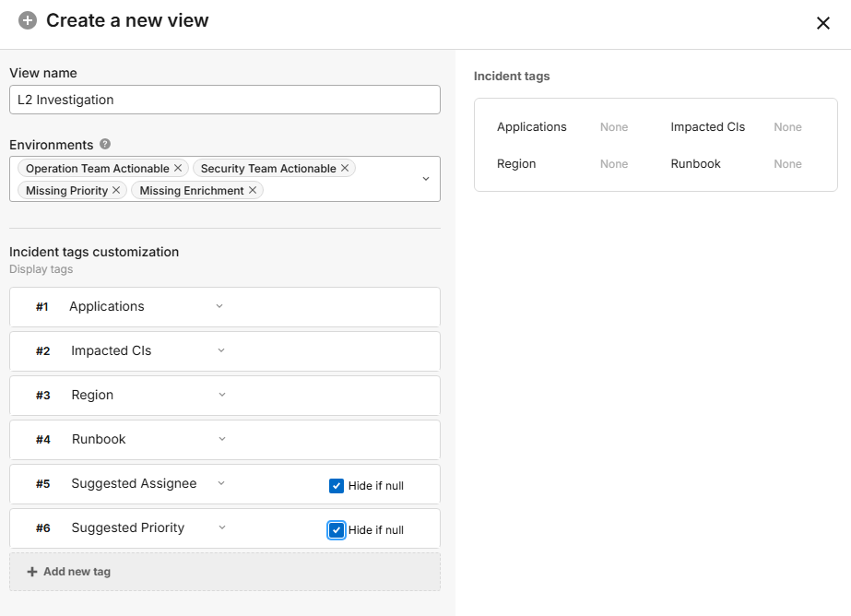Screen dimensions: 851x616
Task: Open the Suggested Priority tag dropdown
Action: 222,528
